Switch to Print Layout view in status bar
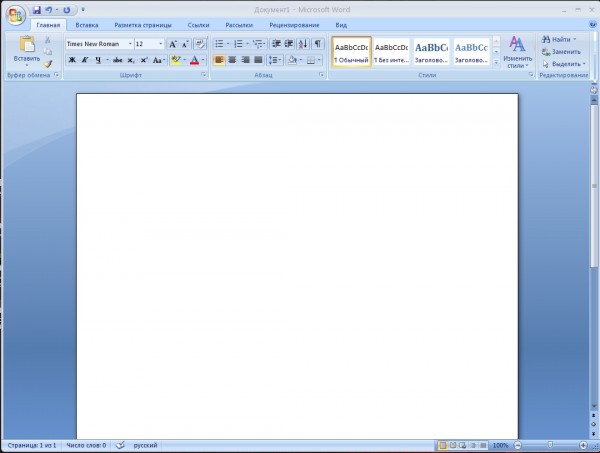 tap(443, 445)
